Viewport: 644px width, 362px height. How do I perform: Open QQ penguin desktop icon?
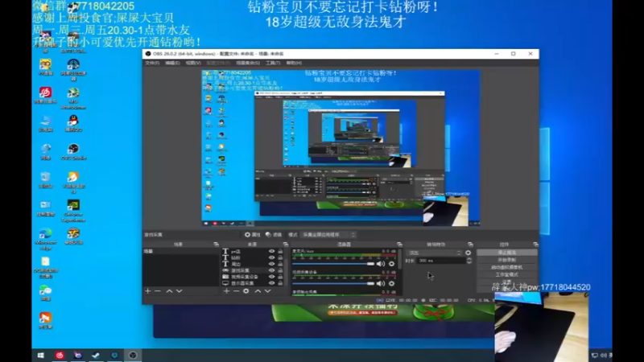click(73, 123)
